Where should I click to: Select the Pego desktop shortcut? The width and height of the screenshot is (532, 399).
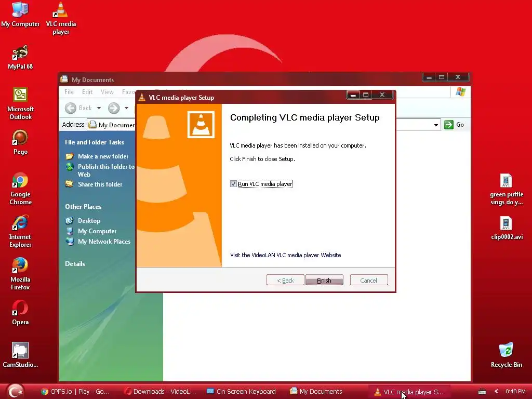click(x=20, y=142)
